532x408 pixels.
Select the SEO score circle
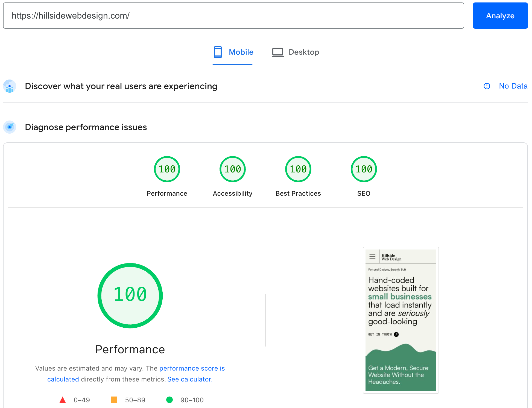(x=364, y=169)
